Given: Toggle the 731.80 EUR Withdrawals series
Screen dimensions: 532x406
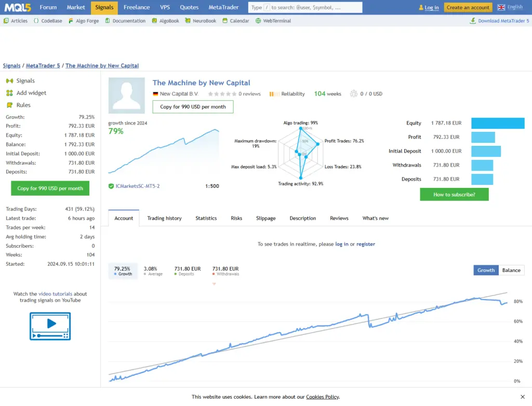Looking at the screenshot, I should coord(225,271).
